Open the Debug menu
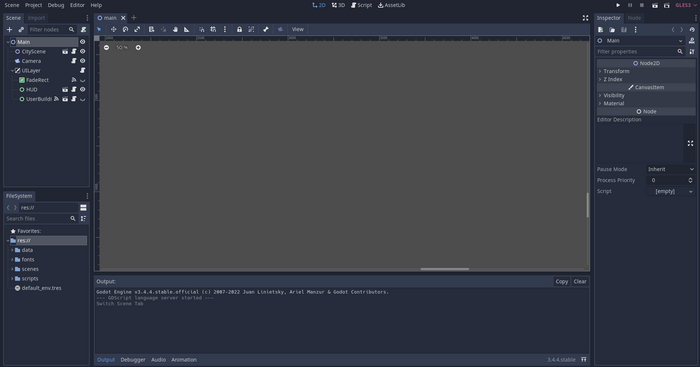This screenshot has width=700, height=367. click(x=56, y=5)
